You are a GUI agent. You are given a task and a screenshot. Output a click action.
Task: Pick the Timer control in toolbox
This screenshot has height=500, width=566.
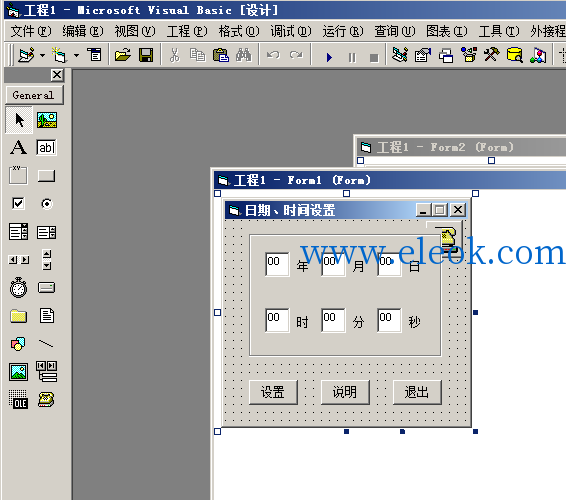coord(18,288)
